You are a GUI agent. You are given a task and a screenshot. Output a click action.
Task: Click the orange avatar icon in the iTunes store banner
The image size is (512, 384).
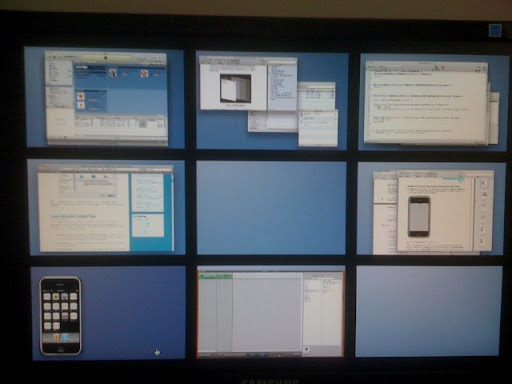(144, 74)
